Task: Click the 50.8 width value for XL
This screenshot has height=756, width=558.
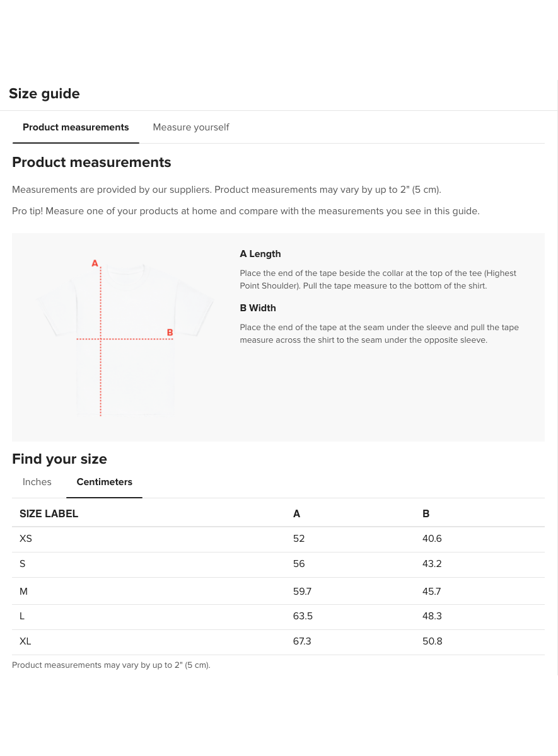Action: click(432, 641)
